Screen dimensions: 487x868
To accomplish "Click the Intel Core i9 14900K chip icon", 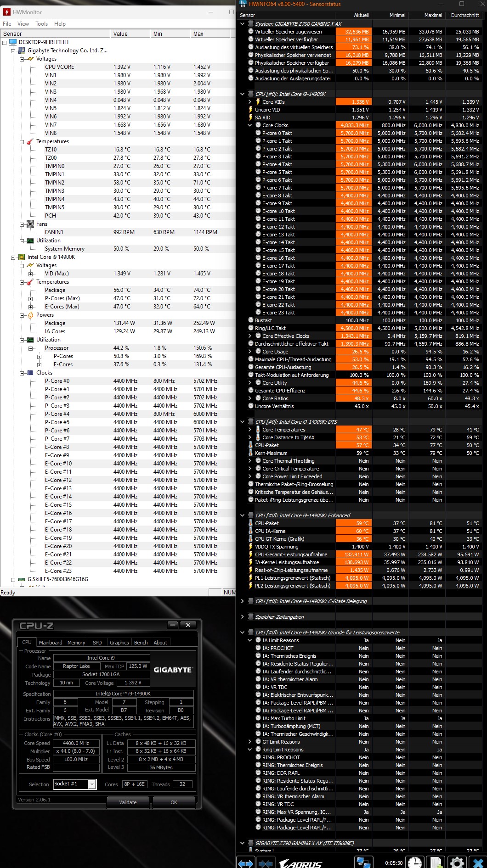I will (22, 257).
